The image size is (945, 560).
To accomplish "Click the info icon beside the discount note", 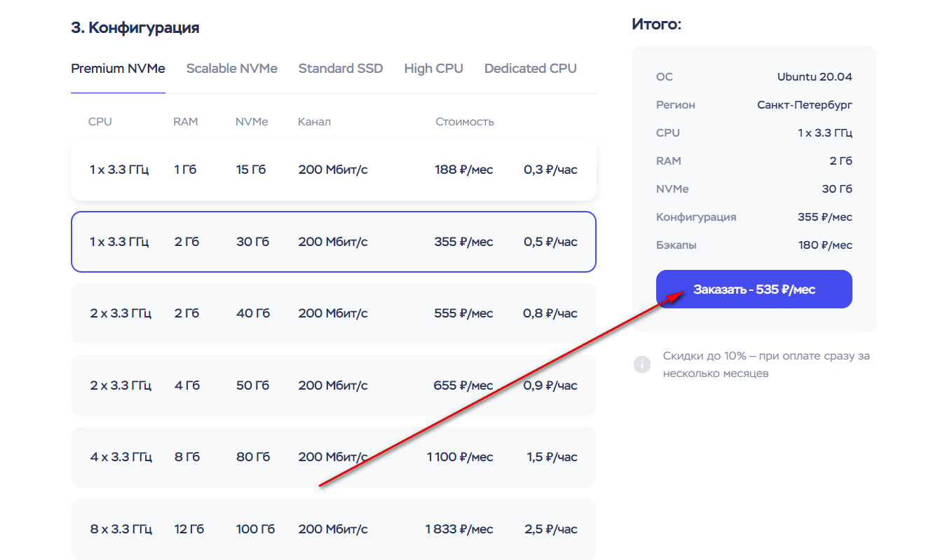I will pyautogui.click(x=641, y=364).
